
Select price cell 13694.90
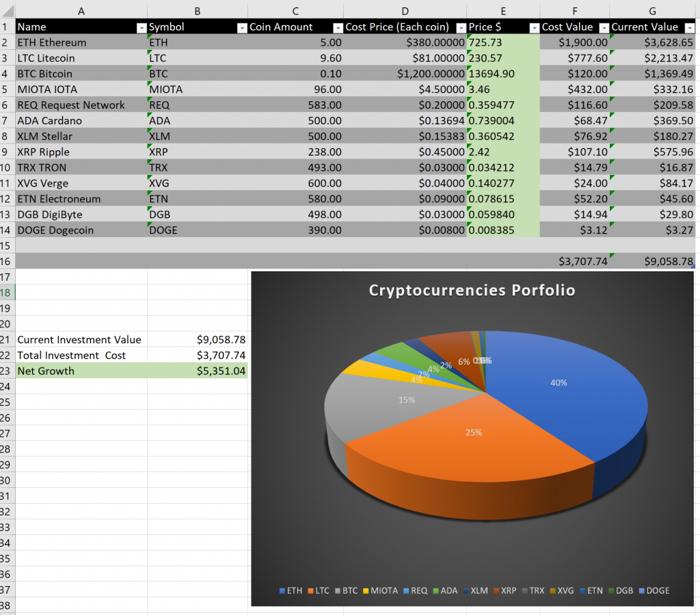pyautogui.click(x=503, y=74)
